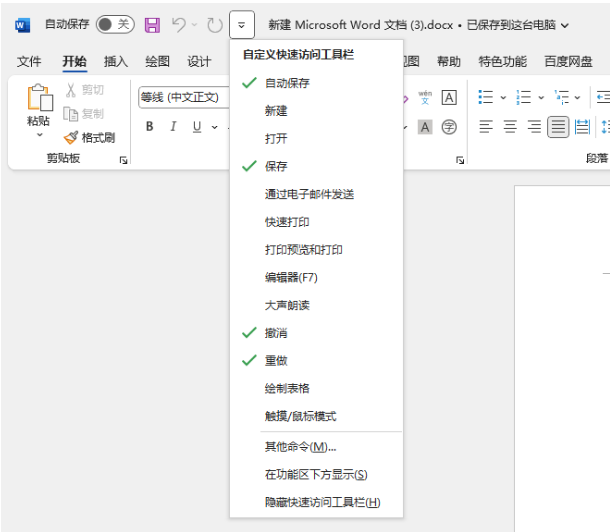
Task: Open the Clipboard (剪贴板) dialog launcher
Action: 123,160
